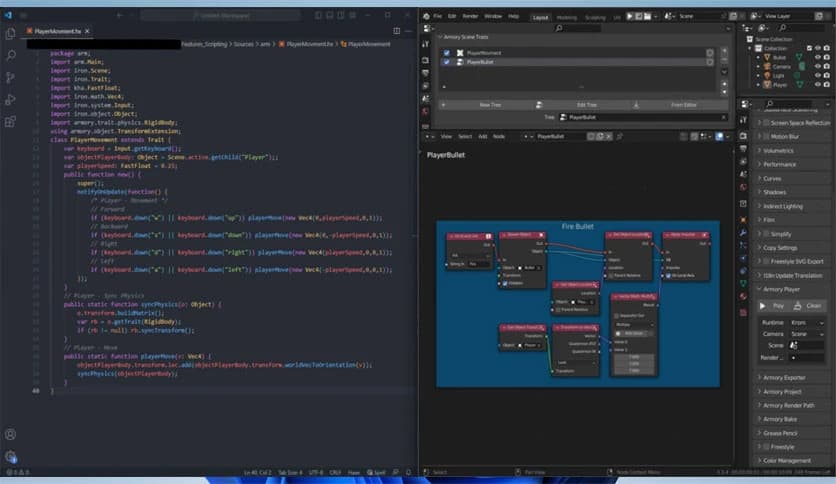The image size is (836, 484).
Task: Switch to the Modeling workspace tab
Action: (567, 17)
